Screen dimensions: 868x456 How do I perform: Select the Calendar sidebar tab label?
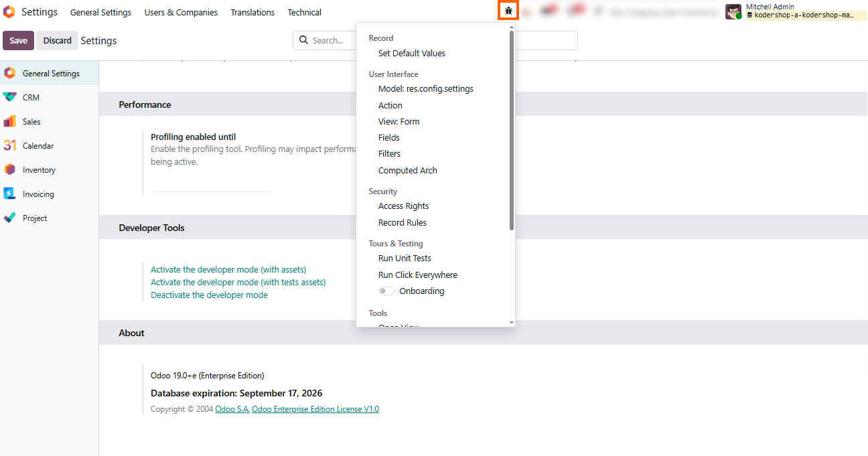[38, 146]
